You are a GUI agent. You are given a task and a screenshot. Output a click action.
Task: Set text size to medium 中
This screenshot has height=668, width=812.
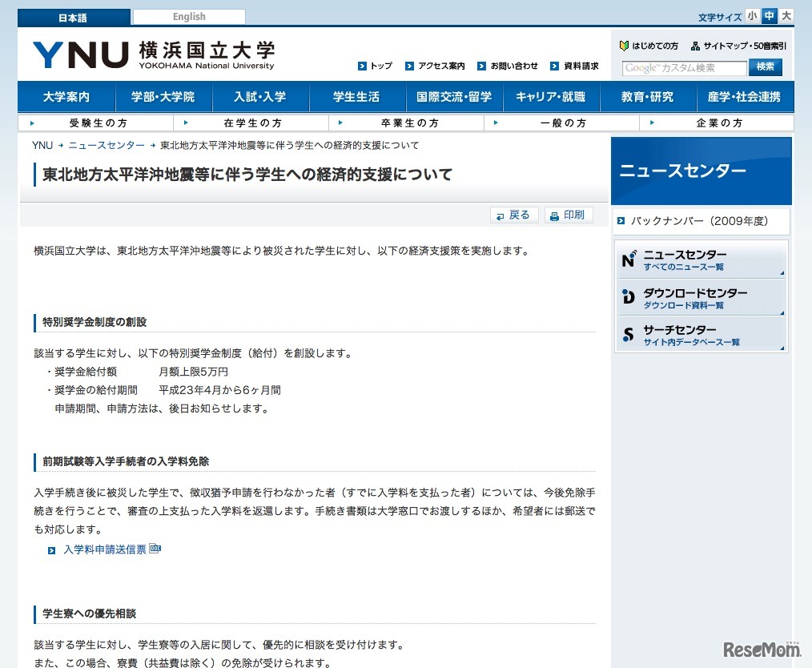click(x=769, y=16)
